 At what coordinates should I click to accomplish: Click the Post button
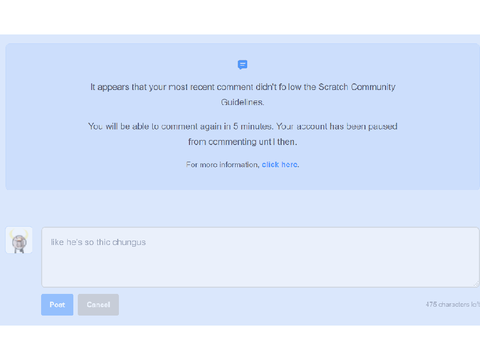pos(57,305)
